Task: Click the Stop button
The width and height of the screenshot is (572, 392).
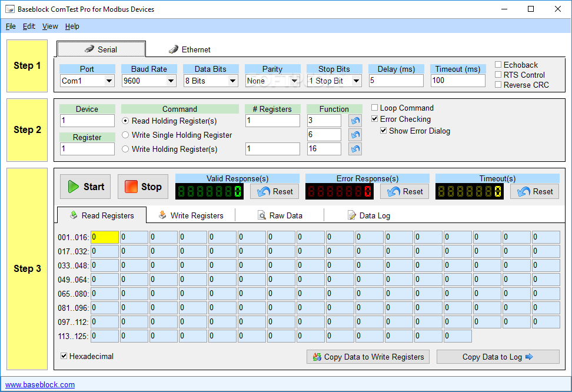Action: pyautogui.click(x=143, y=187)
